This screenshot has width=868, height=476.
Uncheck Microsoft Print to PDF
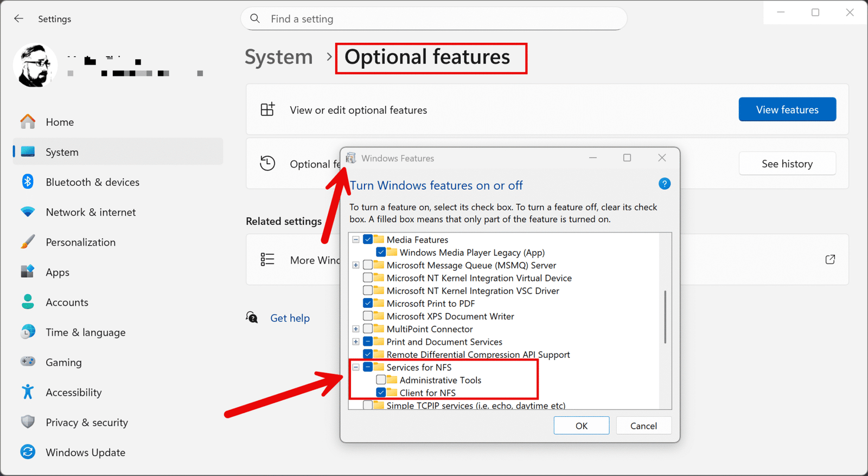368,303
